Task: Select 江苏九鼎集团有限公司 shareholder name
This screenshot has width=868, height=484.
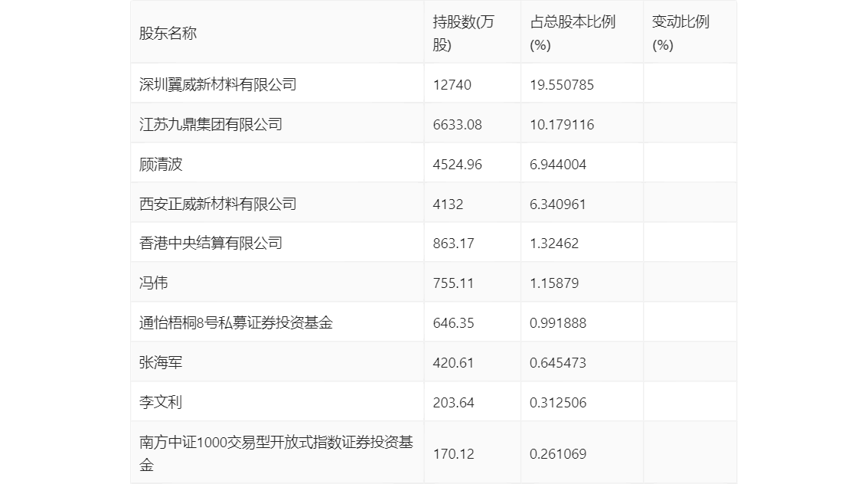Action: [210, 125]
